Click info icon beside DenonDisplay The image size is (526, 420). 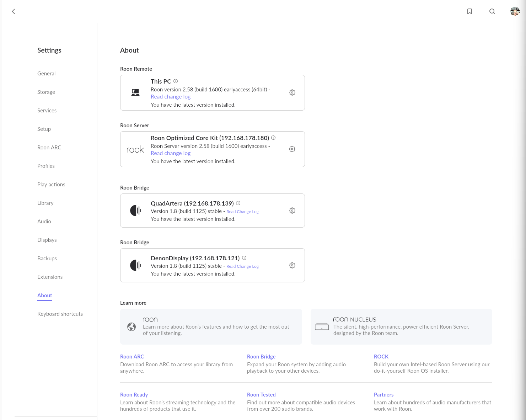pyautogui.click(x=244, y=258)
